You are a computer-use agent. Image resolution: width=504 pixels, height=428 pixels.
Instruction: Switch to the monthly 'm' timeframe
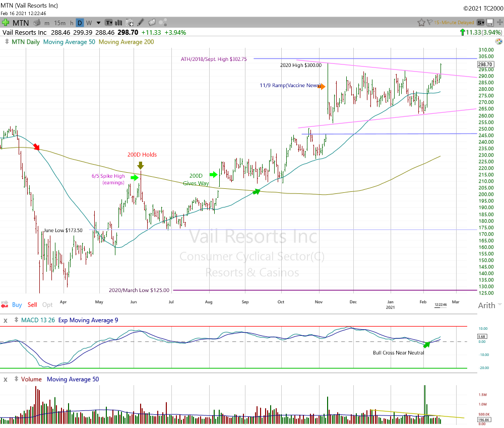(x=47, y=23)
